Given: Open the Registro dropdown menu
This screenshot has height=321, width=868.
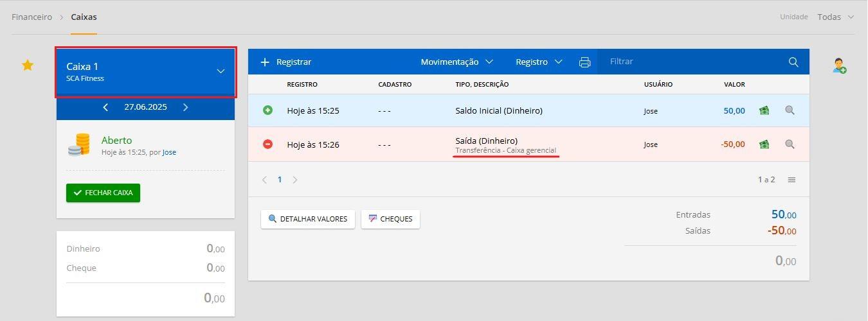Looking at the screenshot, I should click(x=539, y=62).
